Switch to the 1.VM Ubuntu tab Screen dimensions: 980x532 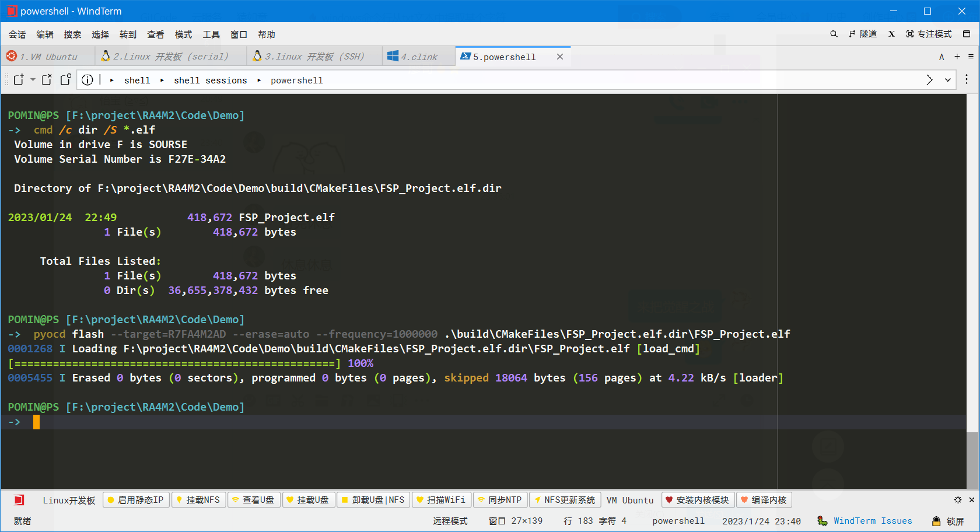pos(47,57)
